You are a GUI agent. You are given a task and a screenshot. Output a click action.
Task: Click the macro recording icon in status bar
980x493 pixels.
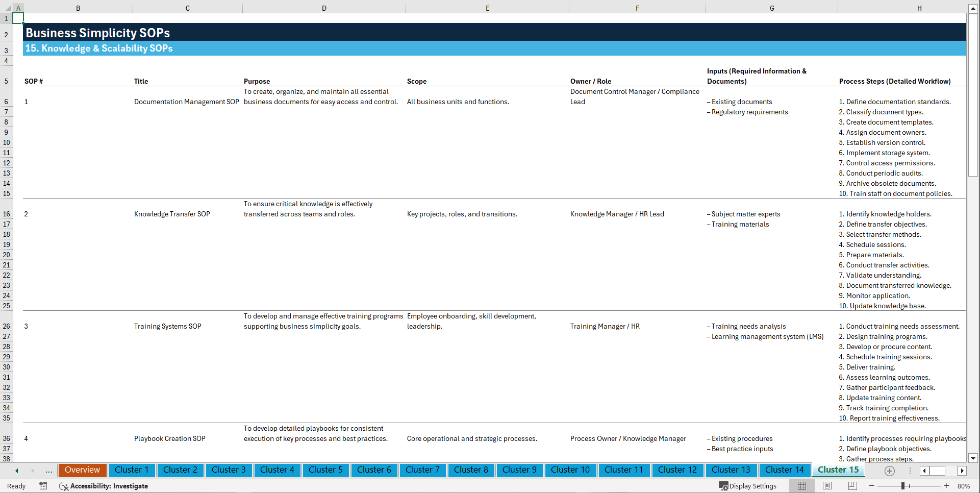43,486
